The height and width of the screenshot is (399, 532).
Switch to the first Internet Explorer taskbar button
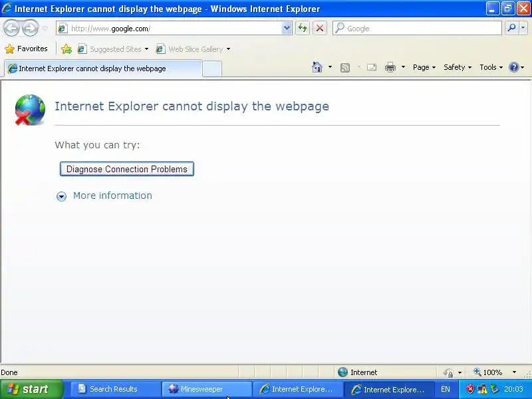[297, 389]
